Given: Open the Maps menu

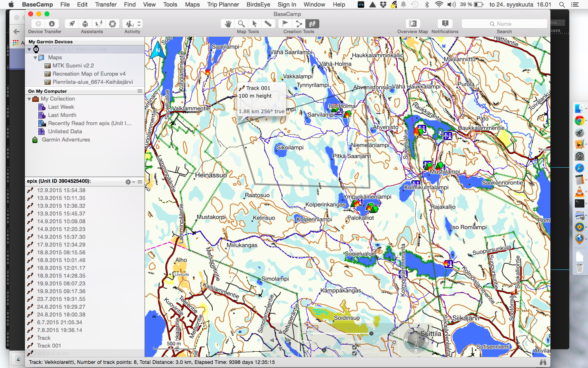Looking at the screenshot, I should pos(192,4).
